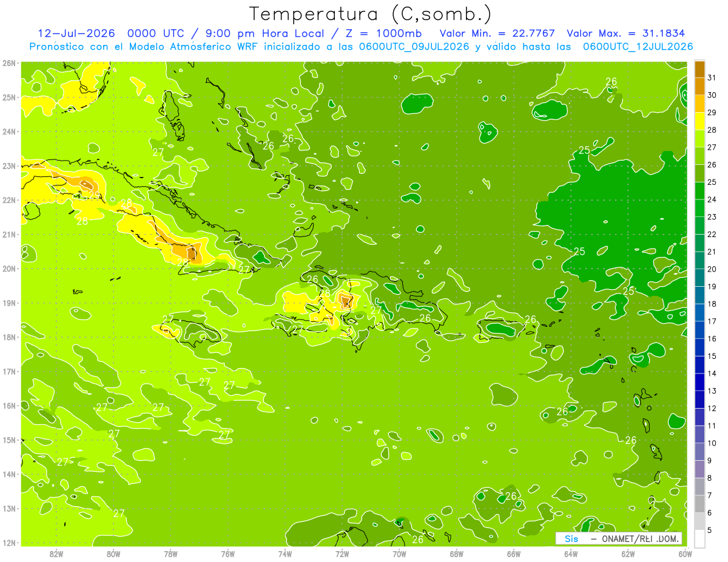Click the "14N" latitude axis label
The width and height of the screenshot is (728, 562).
[x=8, y=474]
